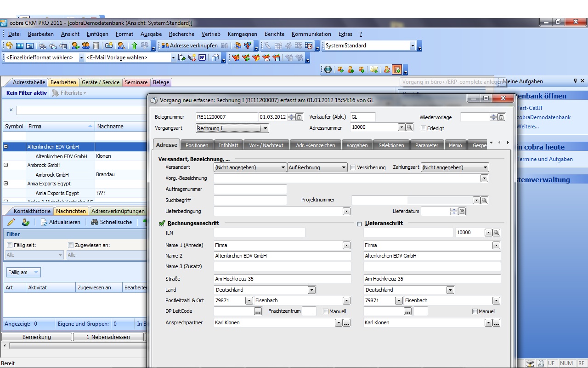588x368 pixels.
Task: Open the Kampagnen menu
Action: point(242,34)
